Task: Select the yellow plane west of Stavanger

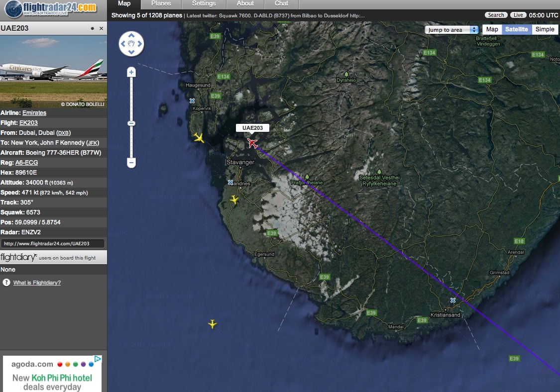Action: pyautogui.click(x=199, y=137)
